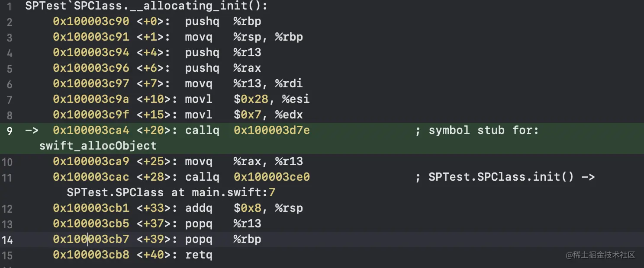
Task: Click the swift_allocObject symbol text
Action: coord(98,146)
